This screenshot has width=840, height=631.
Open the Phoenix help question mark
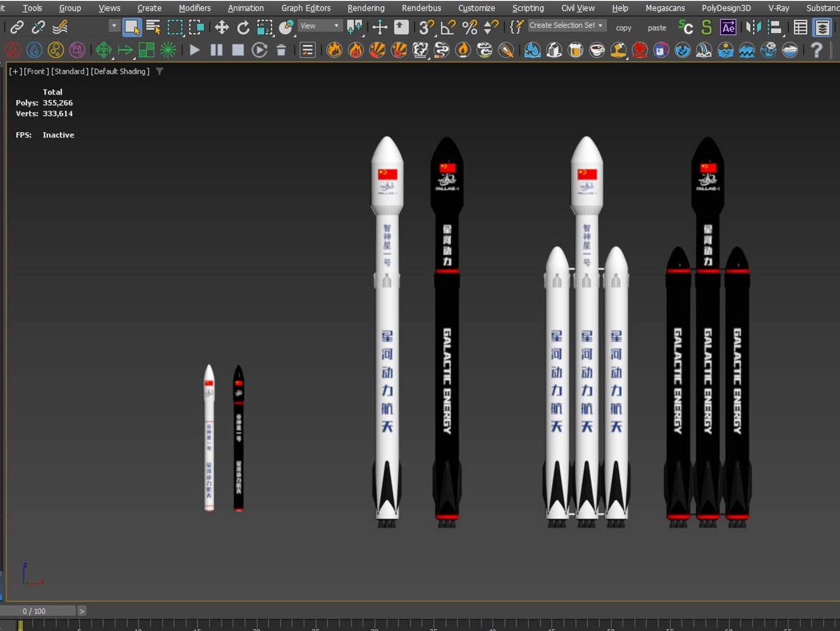coord(817,50)
